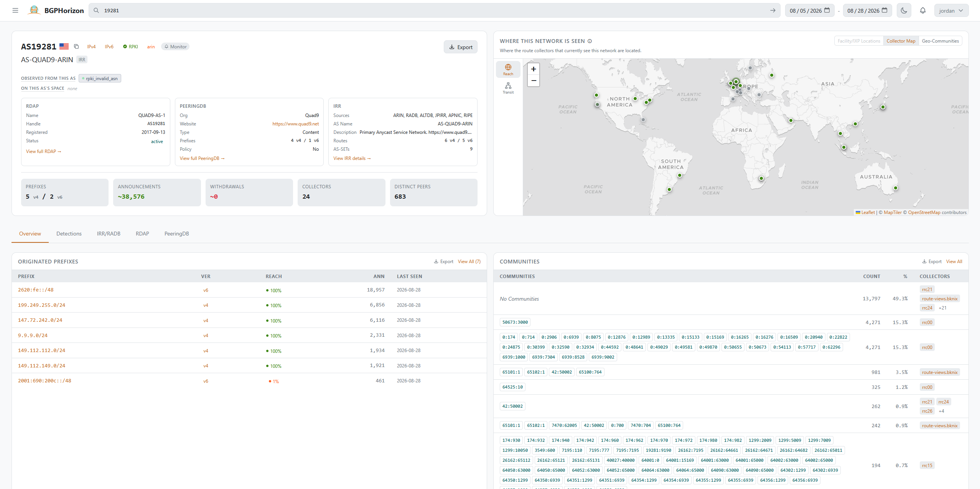The height and width of the screenshot is (489, 980).
Task: Submit search with the arrow icon
Action: pos(772,10)
